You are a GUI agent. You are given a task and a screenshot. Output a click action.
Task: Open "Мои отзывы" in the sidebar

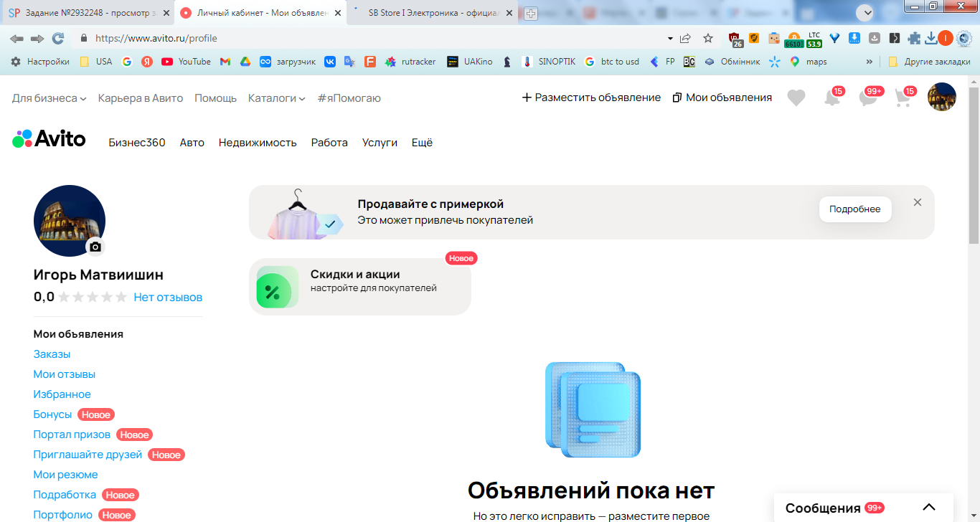tap(65, 374)
